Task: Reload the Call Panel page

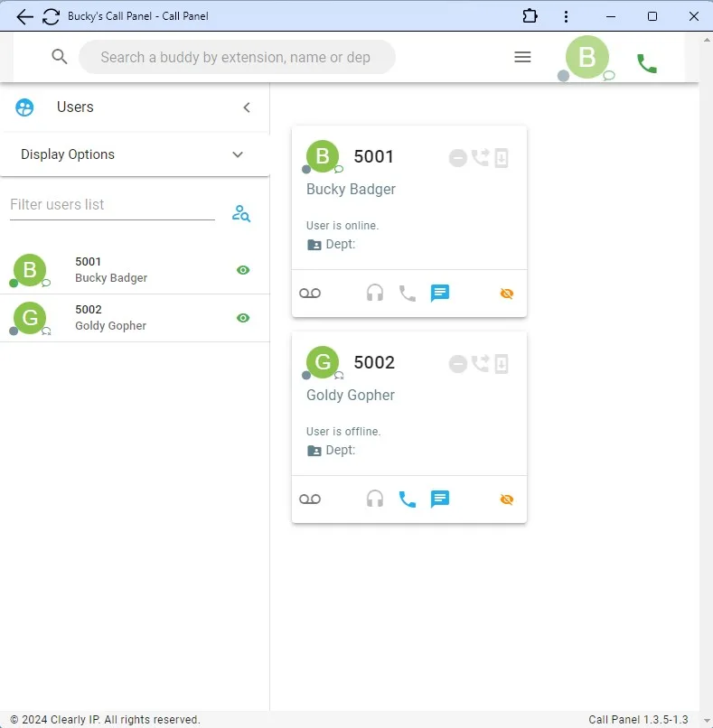Action: click(x=51, y=17)
